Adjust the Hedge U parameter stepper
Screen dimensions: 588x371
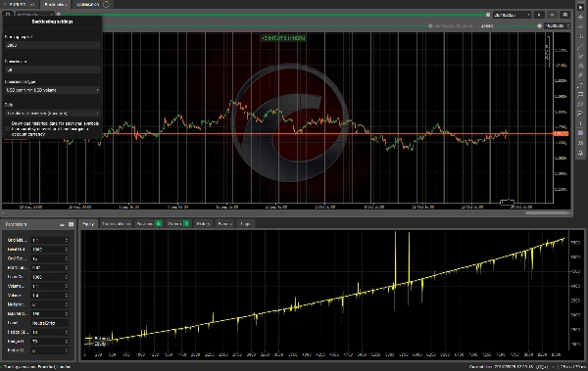(67, 350)
